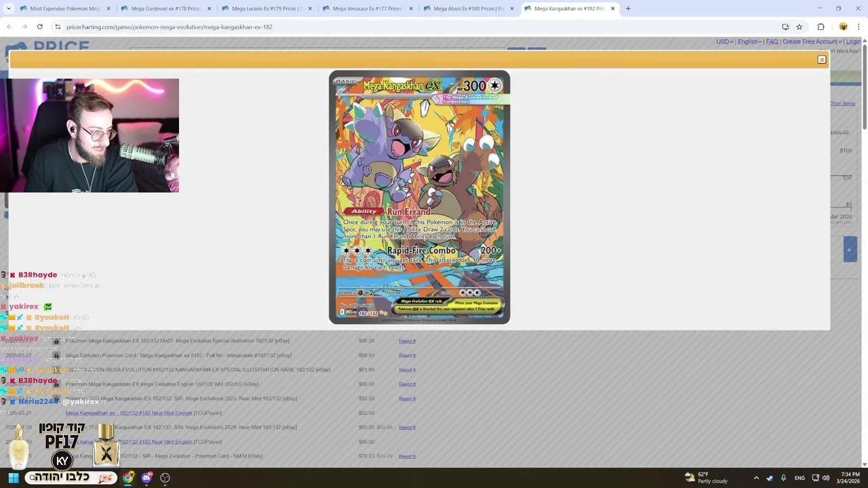
Task: Open Discord from the taskbar
Action: pyautogui.click(x=146, y=478)
